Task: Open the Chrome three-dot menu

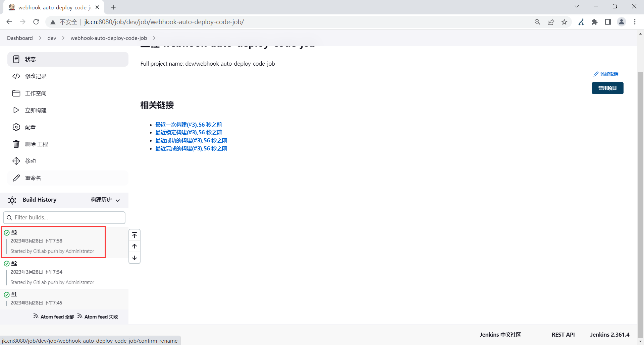Action: point(635,22)
